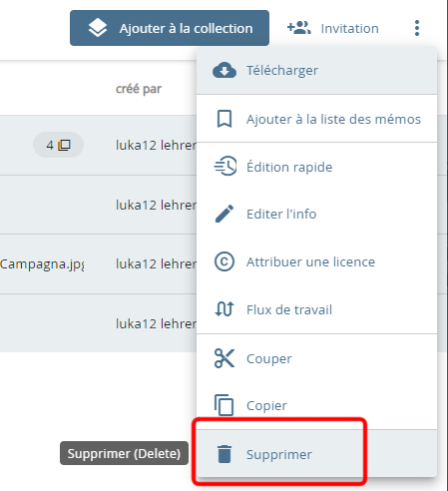The height and width of the screenshot is (491, 448).
Task: Select Supprimer from the context menu
Action: 316,454
